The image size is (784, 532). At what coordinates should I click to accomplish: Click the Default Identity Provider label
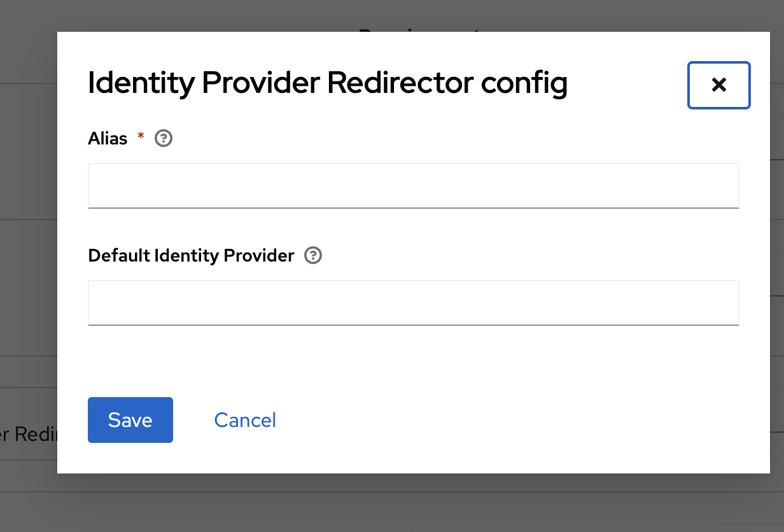coord(191,256)
